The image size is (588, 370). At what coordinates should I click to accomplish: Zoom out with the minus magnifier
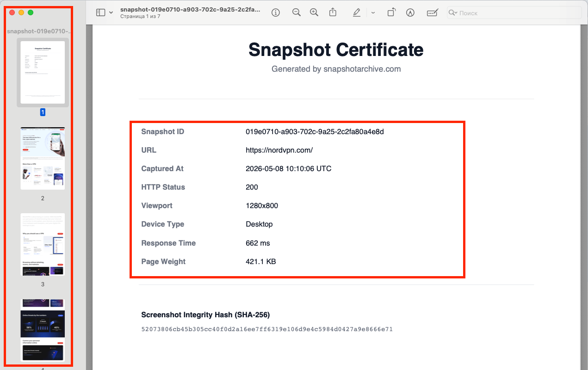(297, 12)
